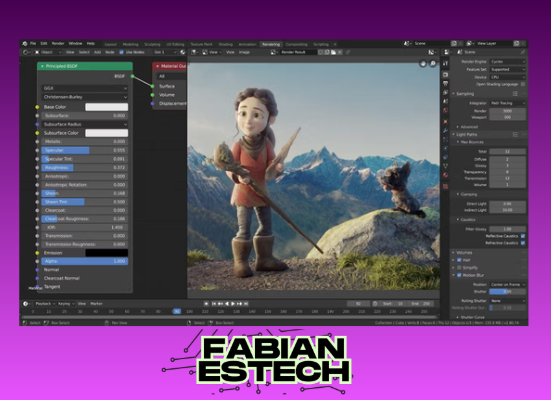Open the Material properties tab icon
The image size is (551, 400).
coord(446,175)
